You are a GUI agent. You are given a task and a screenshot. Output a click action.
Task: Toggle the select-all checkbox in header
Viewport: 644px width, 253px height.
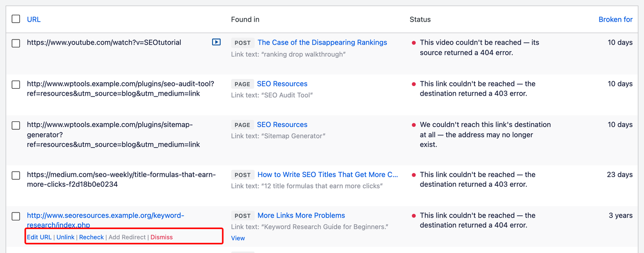tap(16, 19)
